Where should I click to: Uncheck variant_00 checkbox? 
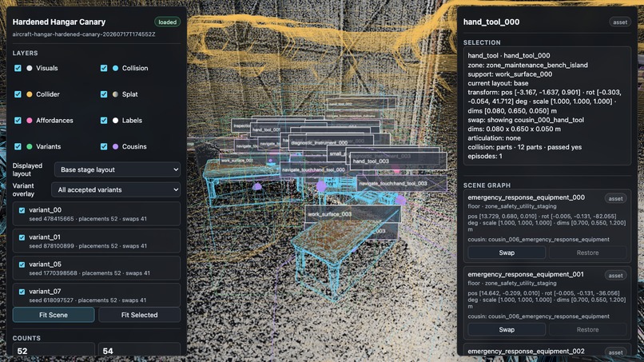pyautogui.click(x=22, y=210)
